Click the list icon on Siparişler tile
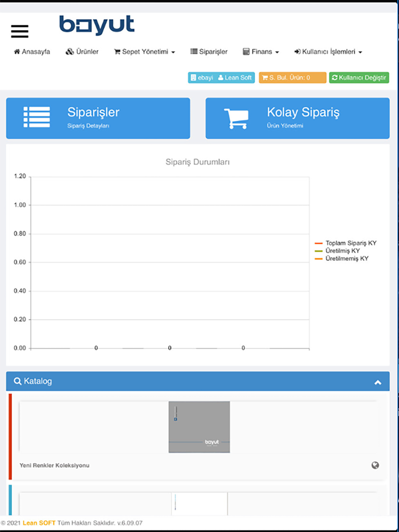This screenshot has height=532, width=399. pyautogui.click(x=36, y=117)
